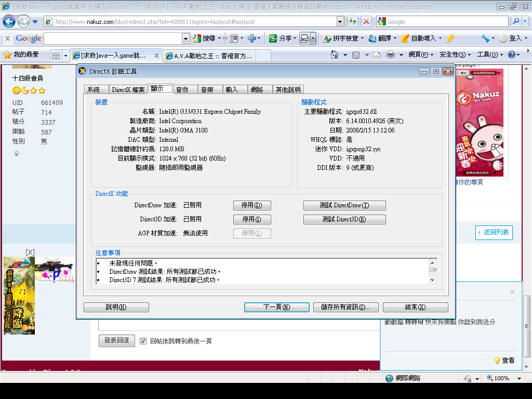
Task: Switch to the 音效 tab in DirectX tool
Action: 182,89
